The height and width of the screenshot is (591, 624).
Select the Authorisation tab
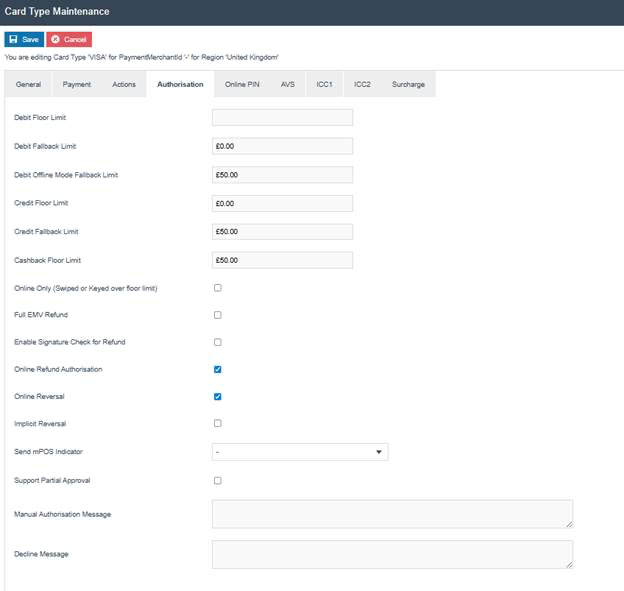point(180,84)
